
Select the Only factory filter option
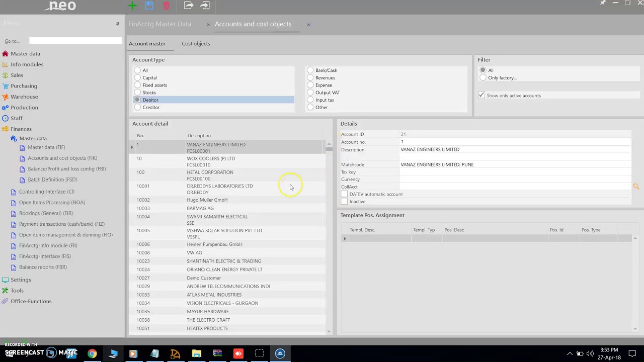(483, 78)
